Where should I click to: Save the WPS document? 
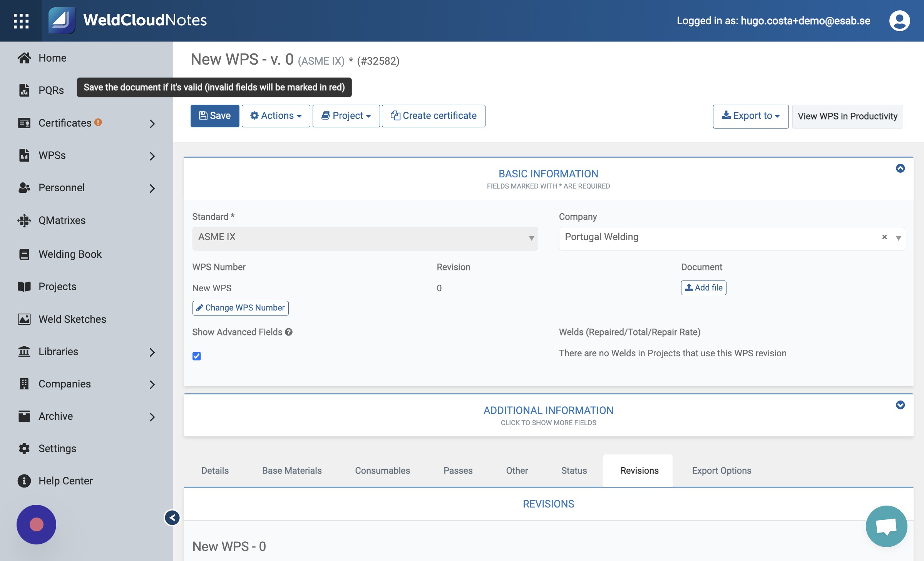point(215,116)
